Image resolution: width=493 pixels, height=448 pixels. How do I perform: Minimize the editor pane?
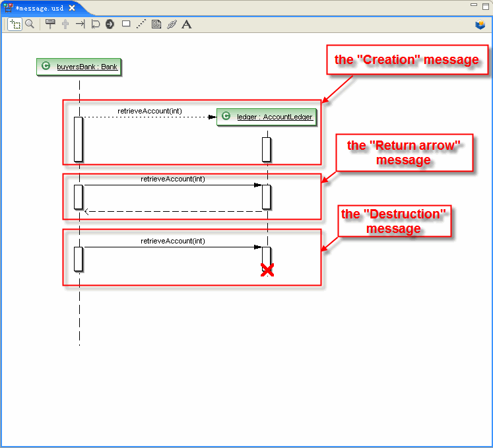pyautogui.click(x=474, y=5)
